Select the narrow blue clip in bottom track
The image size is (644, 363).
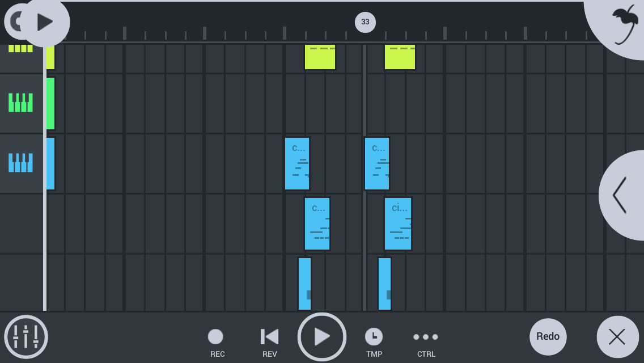tap(304, 284)
